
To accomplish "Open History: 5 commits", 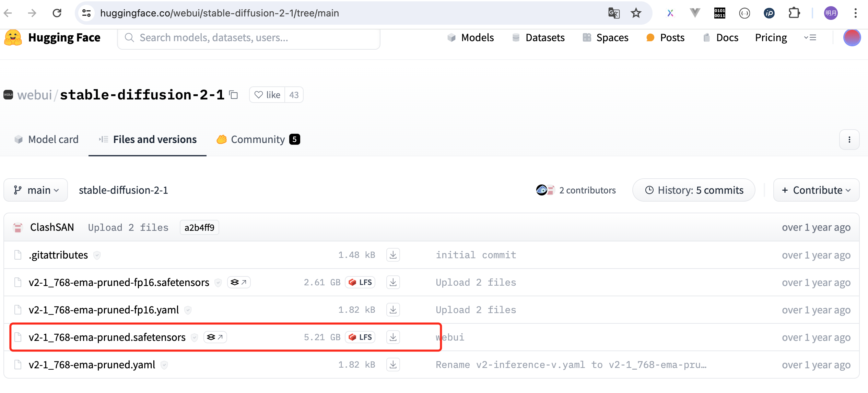I will click(x=694, y=190).
